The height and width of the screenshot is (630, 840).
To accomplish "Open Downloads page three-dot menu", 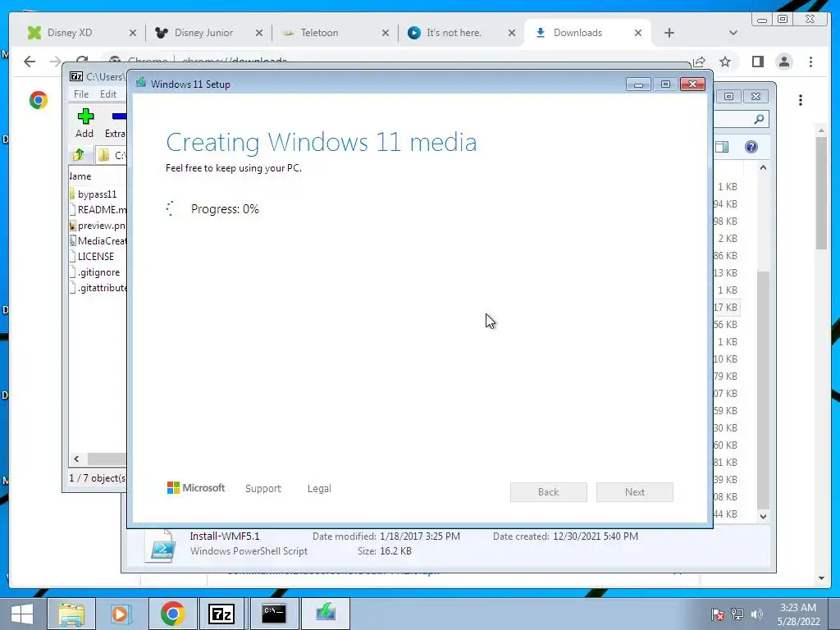I will pyautogui.click(x=801, y=100).
